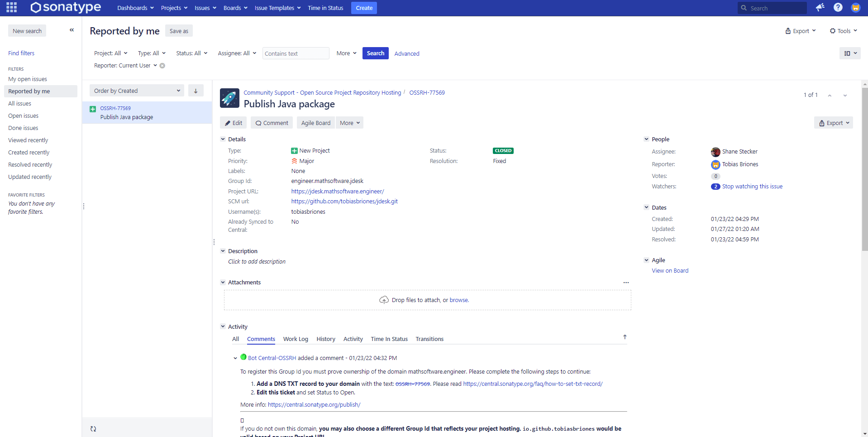Open Project: All filter dropdown
The height and width of the screenshot is (437, 868).
(110, 53)
